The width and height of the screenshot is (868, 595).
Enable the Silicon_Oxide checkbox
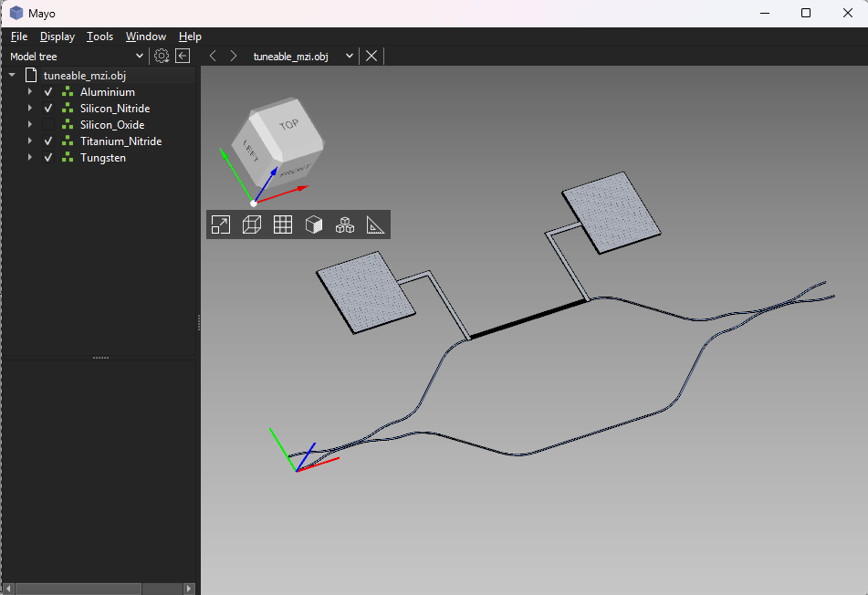point(48,125)
